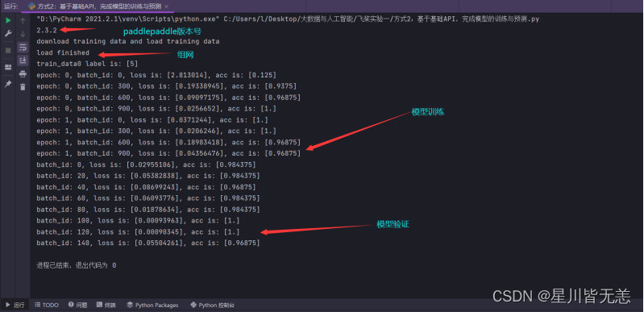This screenshot has width=644, height=312.
Task: Click the batch_id: 20 validation line
Action: (147, 176)
